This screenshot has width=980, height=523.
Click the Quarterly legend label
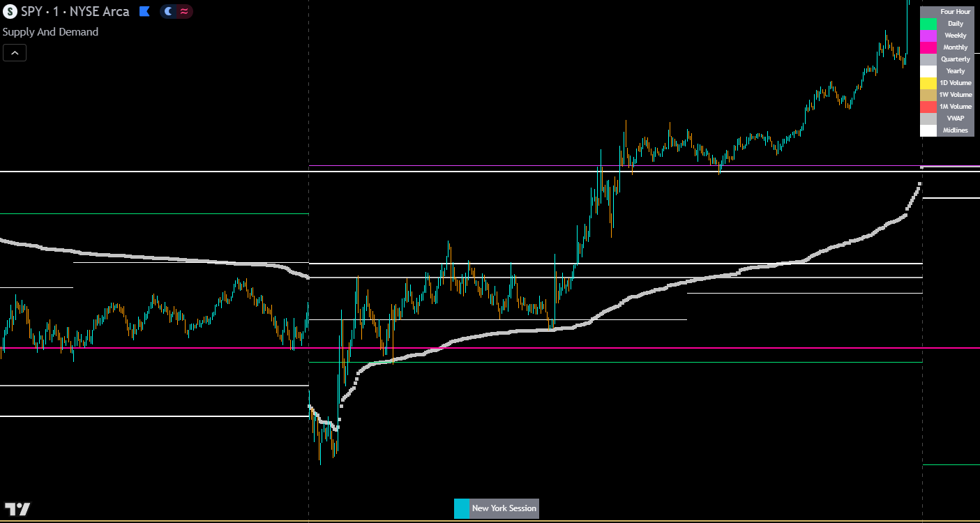[955, 59]
